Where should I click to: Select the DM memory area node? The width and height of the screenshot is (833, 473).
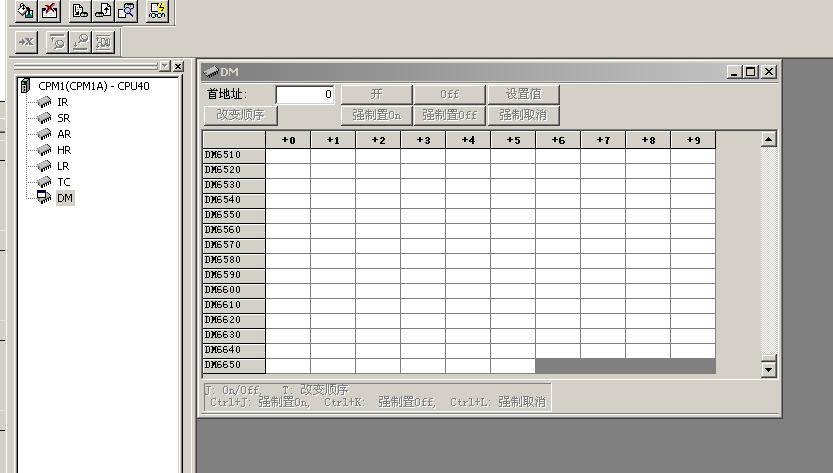point(64,198)
